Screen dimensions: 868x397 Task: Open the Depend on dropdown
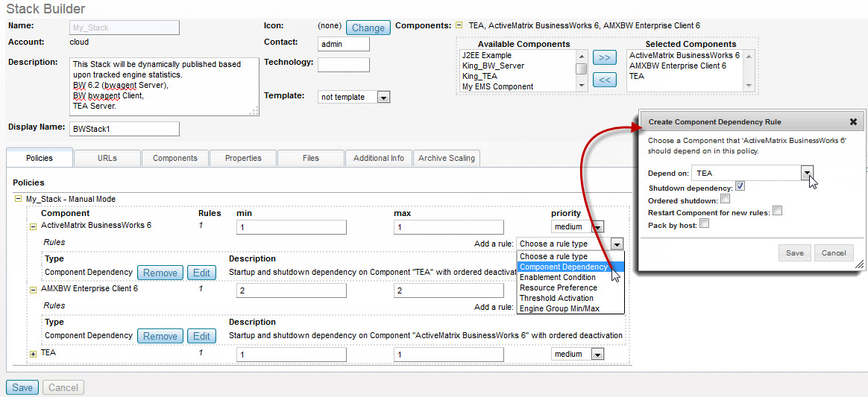[806, 173]
